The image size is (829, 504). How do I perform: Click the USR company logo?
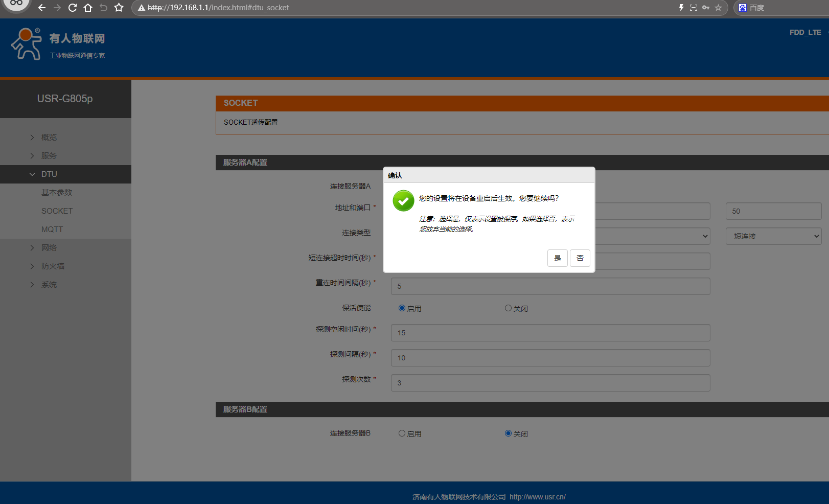(x=58, y=44)
